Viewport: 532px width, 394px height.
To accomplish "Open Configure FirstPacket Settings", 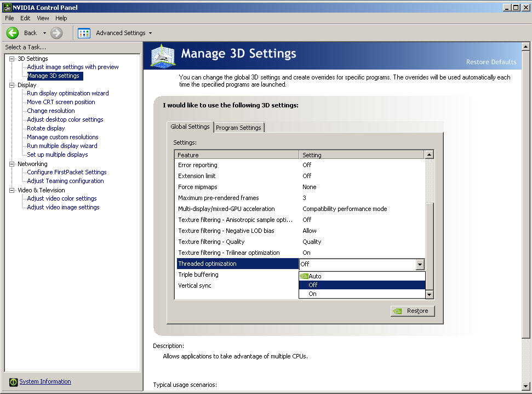I will 67,172.
